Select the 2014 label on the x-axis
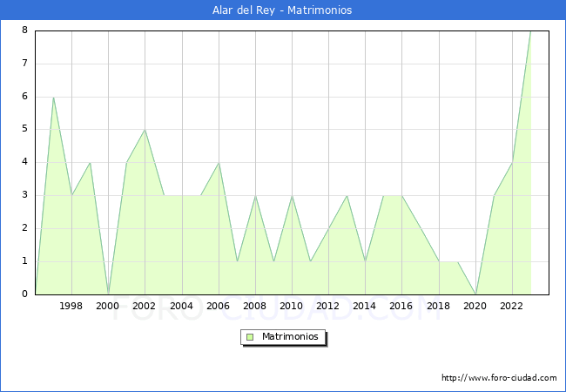 [365, 306]
